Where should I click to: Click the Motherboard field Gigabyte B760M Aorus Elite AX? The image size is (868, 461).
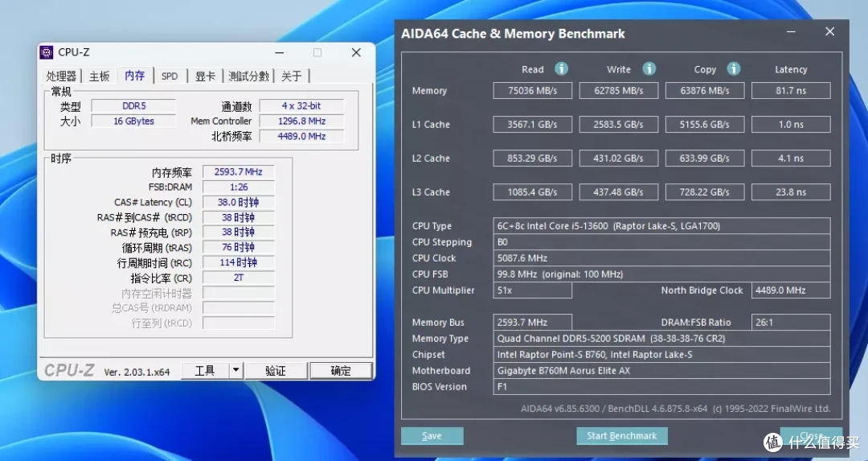(x=661, y=370)
